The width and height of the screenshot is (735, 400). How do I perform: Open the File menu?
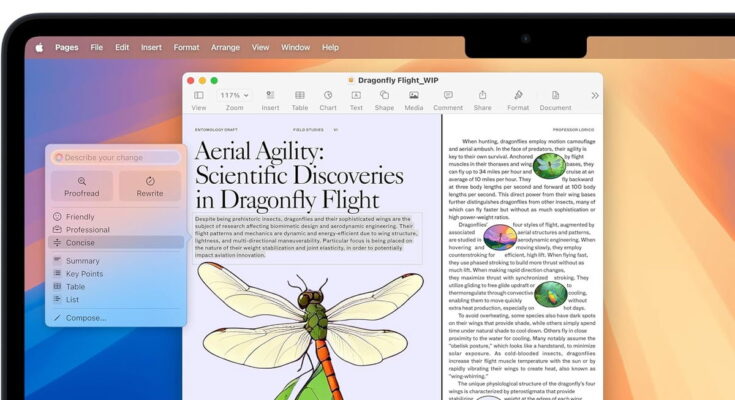tap(97, 47)
